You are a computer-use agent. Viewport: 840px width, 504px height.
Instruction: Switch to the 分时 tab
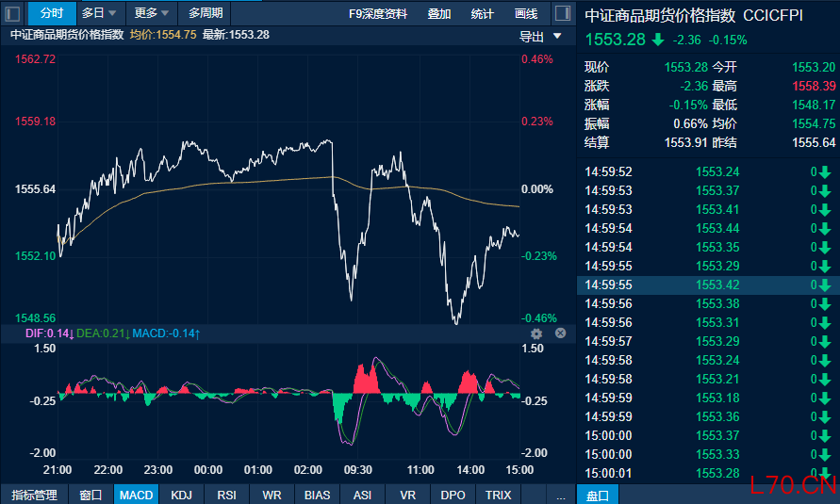[52, 13]
